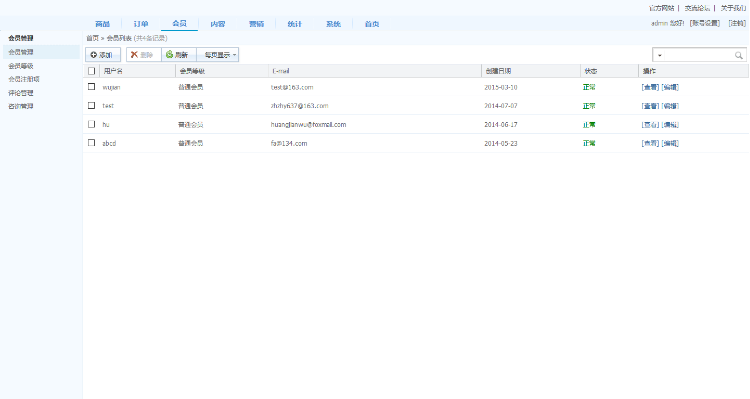This screenshot has height=399, width=750.
Task: Click 查看 for user abcd
Action: [x=651, y=143]
